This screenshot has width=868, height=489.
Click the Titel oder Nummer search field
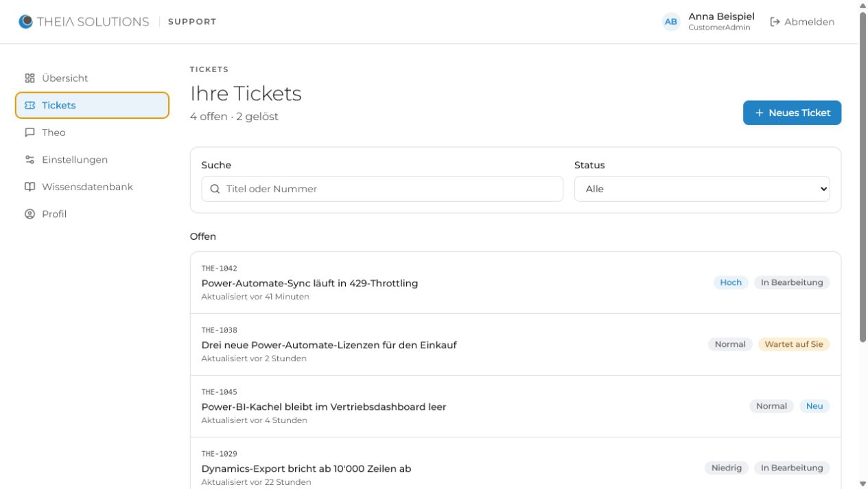382,189
